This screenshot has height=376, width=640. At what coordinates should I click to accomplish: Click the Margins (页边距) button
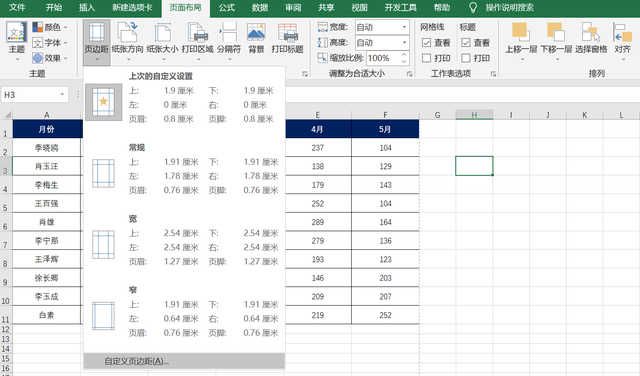(x=97, y=42)
